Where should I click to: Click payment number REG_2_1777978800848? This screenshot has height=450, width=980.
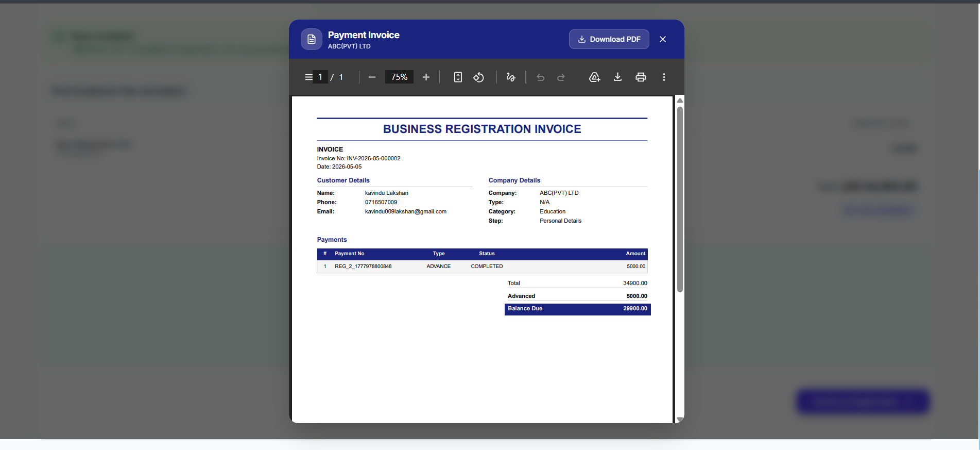click(x=363, y=266)
